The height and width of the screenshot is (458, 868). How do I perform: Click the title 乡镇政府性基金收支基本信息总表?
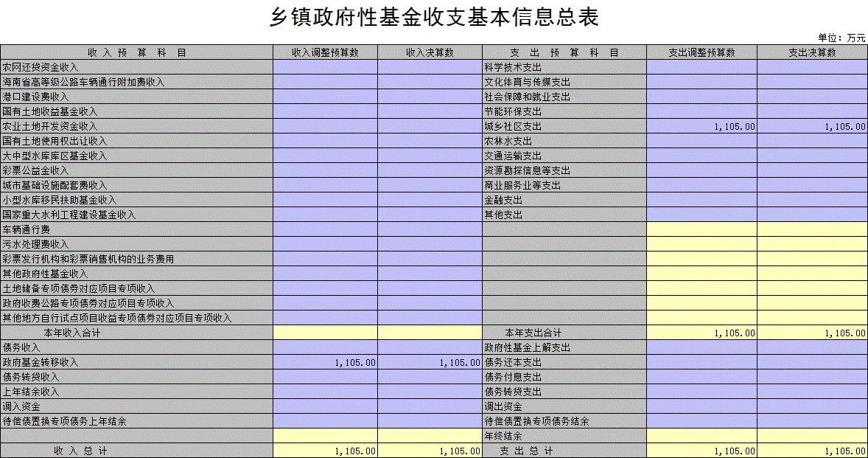point(434,18)
